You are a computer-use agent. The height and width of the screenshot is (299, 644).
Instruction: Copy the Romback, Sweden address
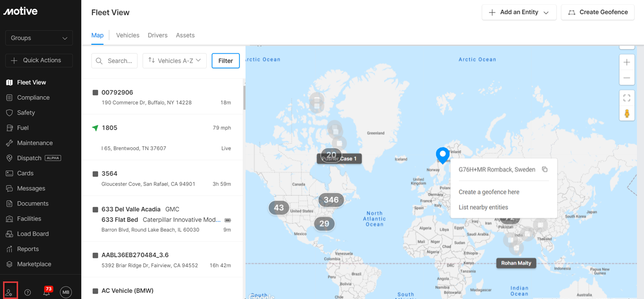coord(544,169)
